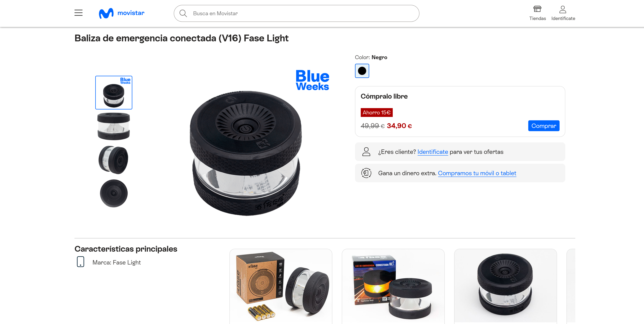This screenshot has width=644, height=324.
Task: Select the Negro color swatch
Action: 362,71
